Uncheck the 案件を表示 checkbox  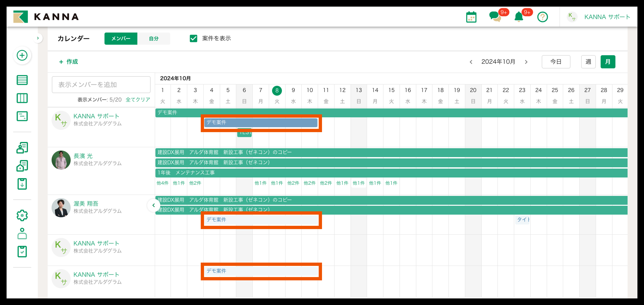click(x=193, y=38)
